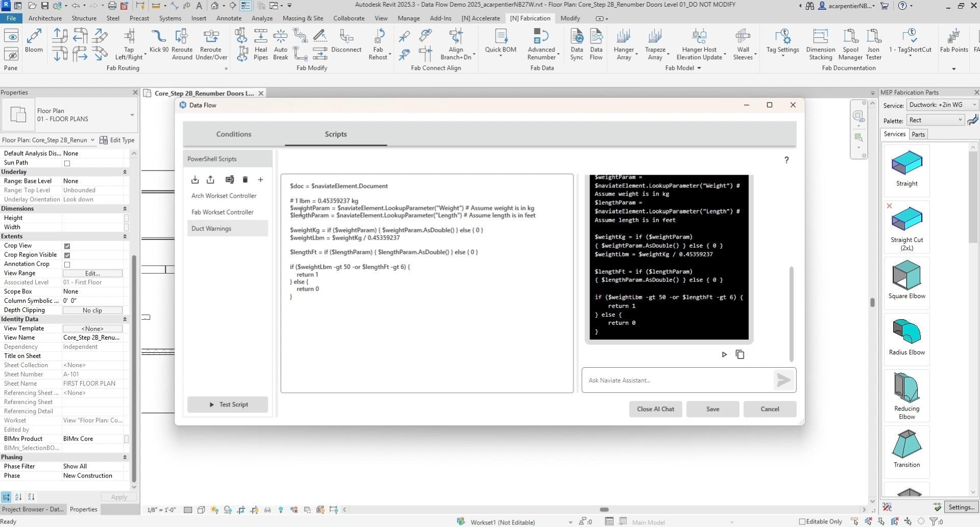
Task: Open View Range Edit button
Action: [92, 273]
